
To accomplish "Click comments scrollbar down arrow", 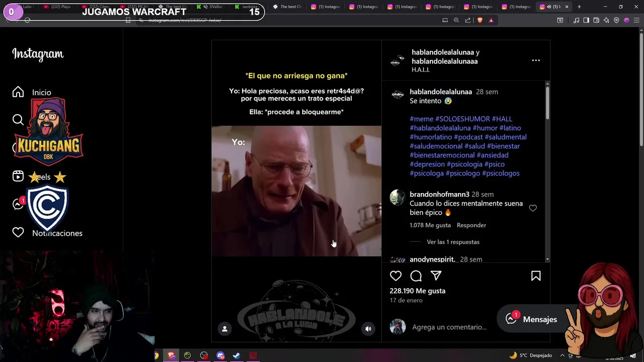I will 547,259.
